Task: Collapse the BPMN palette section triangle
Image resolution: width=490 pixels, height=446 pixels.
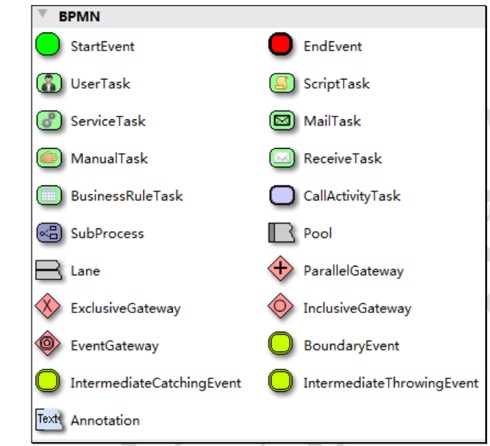Action: (x=42, y=14)
